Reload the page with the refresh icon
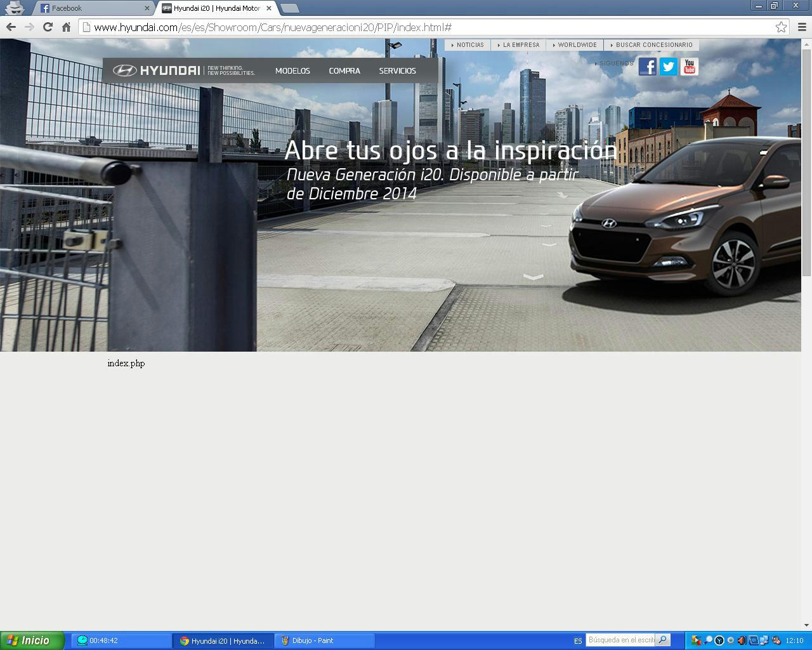This screenshot has height=650, width=812. 48,27
